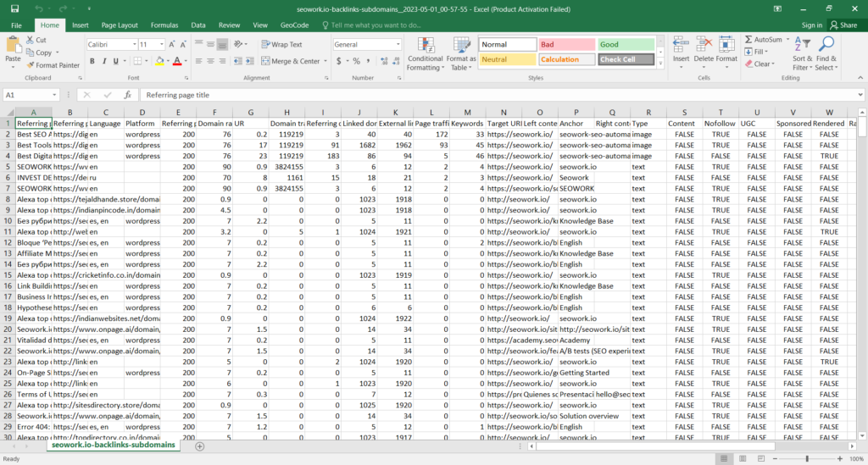Open the File tab

(x=16, y=25)
